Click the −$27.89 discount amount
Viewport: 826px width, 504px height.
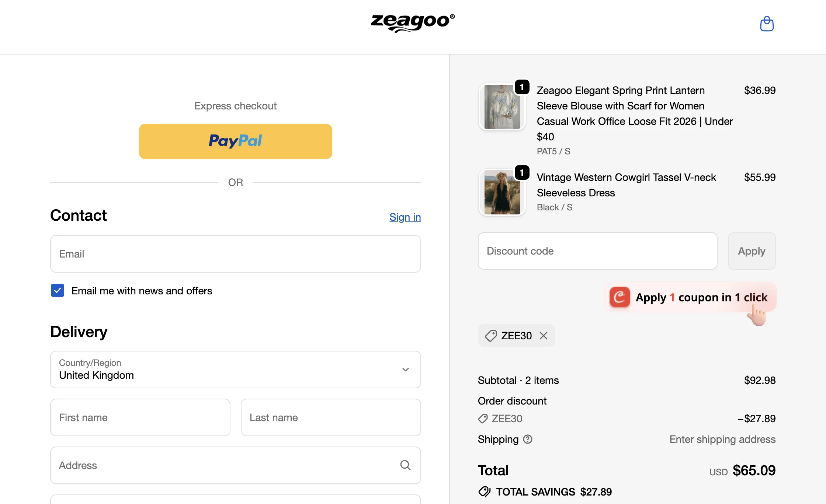(x=757, y=419)
